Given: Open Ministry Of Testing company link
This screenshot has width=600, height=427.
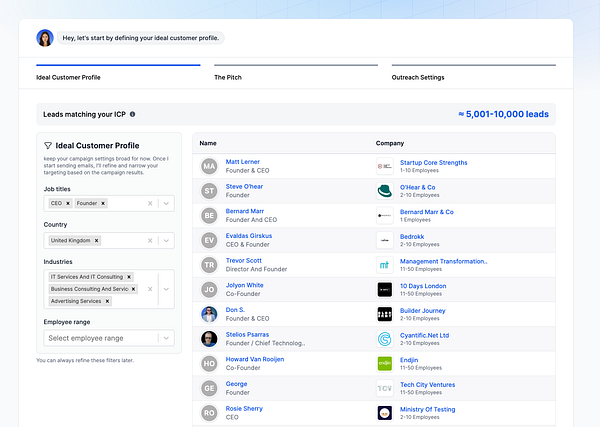Looking at the screenshot, I should [427, 409].
